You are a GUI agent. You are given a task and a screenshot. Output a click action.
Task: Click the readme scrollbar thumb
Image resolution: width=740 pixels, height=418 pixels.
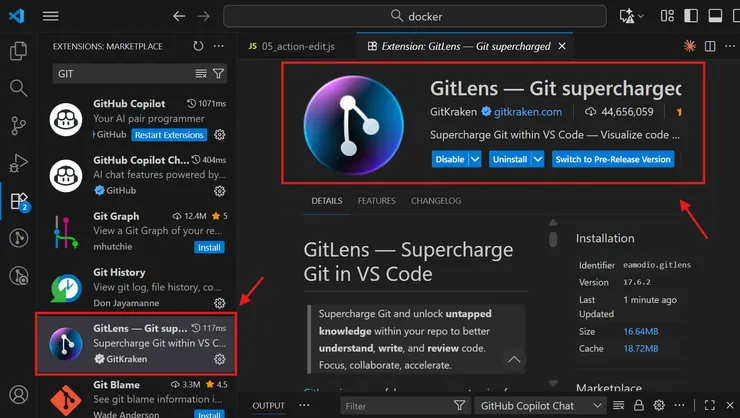pyautogui.click(x=553, y=239)
